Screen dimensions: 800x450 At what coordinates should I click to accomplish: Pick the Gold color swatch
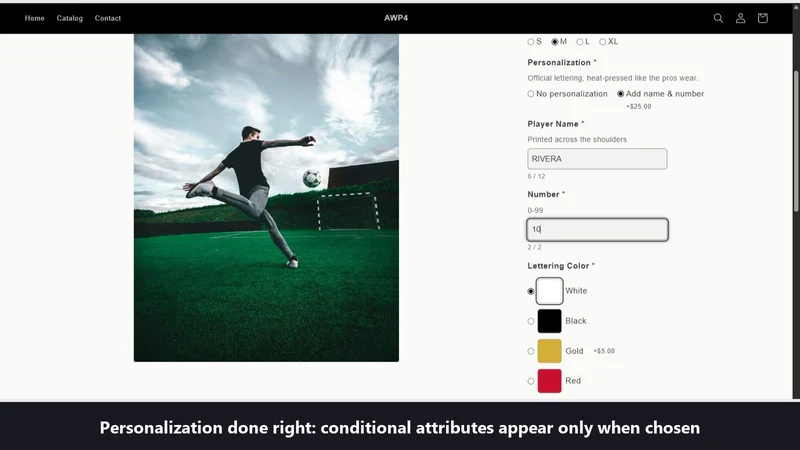pos(549,351)
